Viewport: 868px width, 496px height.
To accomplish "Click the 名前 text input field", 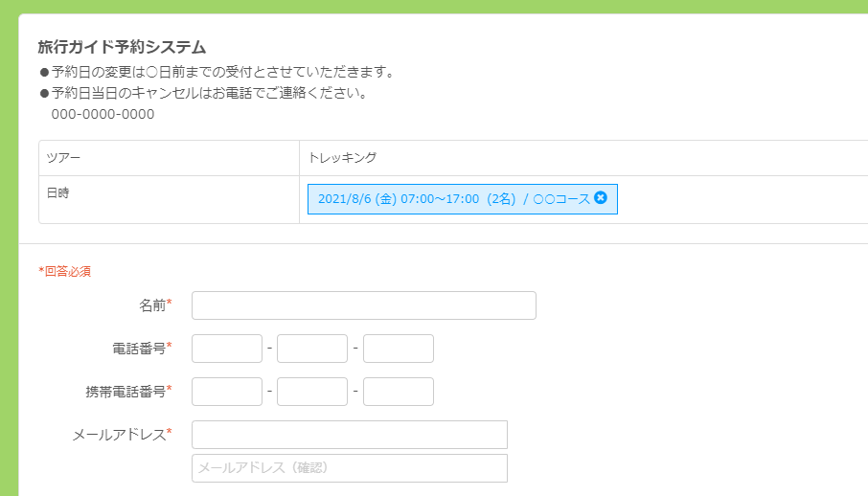I will coord(363,305).
